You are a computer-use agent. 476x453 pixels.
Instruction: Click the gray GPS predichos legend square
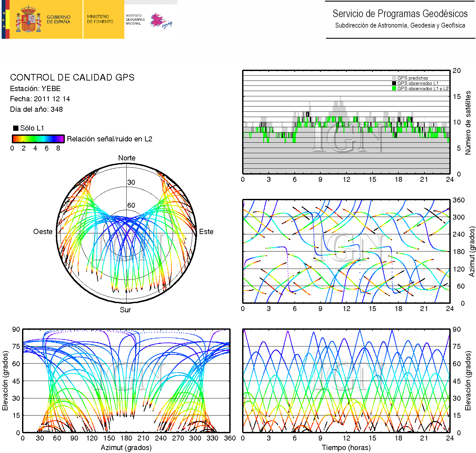pos(394,78)
